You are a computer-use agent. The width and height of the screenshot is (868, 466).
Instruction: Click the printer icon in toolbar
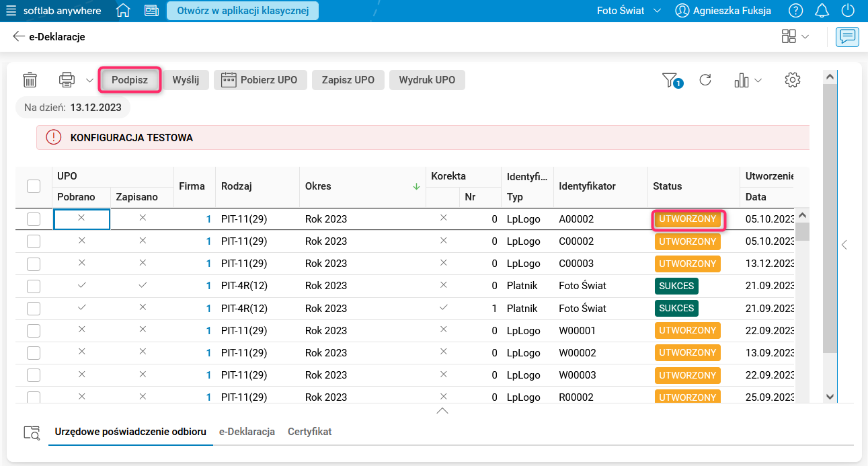(67, 80)
